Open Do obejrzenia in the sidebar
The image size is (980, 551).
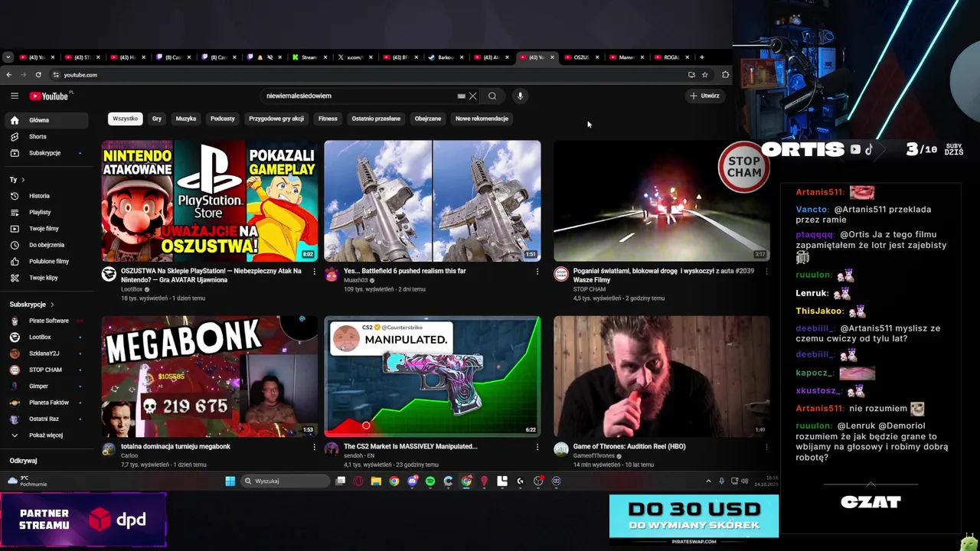[46, 245]
